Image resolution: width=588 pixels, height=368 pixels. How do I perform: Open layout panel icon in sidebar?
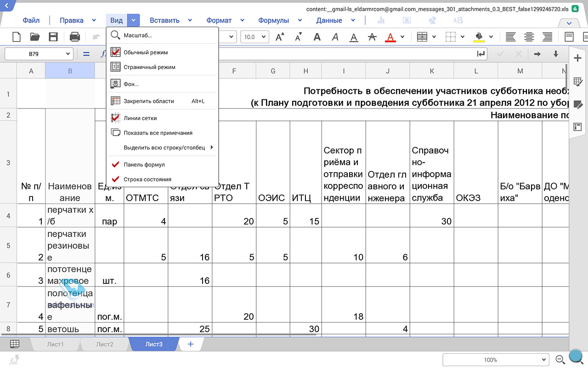578,127
